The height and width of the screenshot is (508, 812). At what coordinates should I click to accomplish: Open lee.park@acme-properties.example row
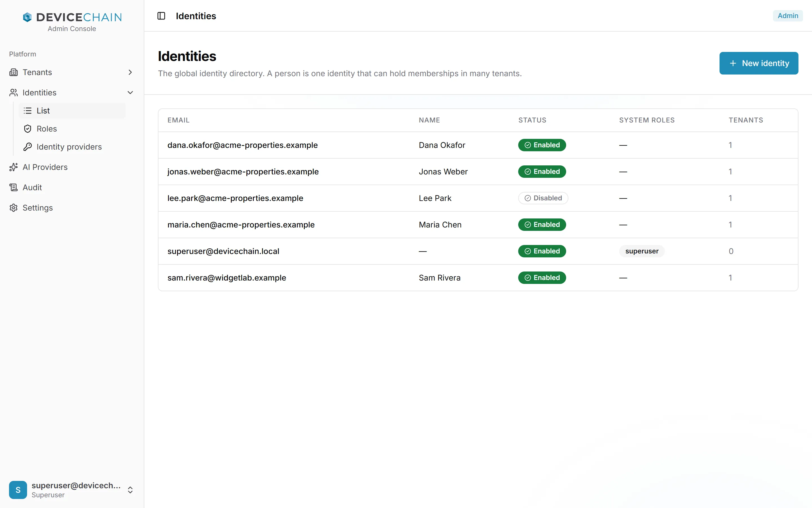click(x=478, y=198)
